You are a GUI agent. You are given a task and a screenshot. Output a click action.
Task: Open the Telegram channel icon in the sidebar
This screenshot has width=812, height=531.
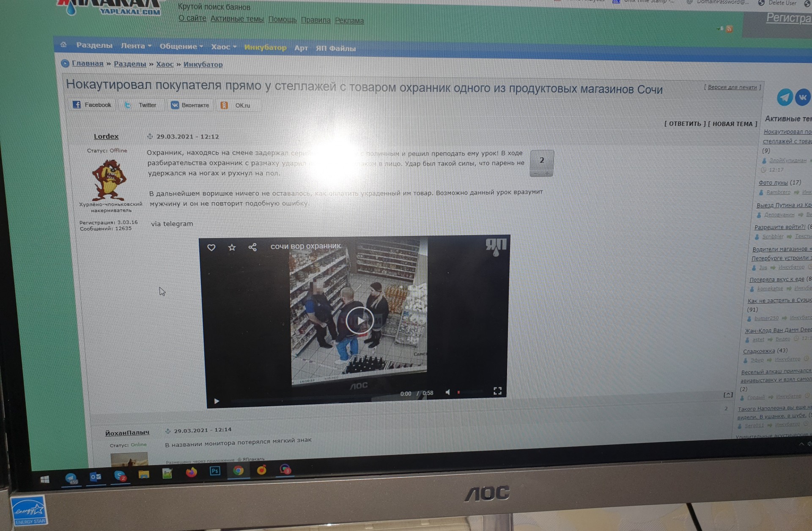pos(785,97)
